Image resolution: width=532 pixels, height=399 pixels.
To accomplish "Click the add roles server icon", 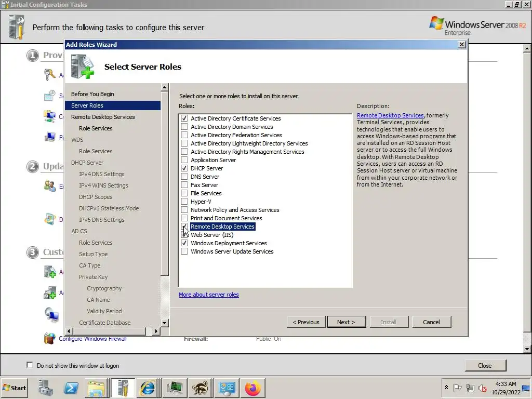I will 49,272.
